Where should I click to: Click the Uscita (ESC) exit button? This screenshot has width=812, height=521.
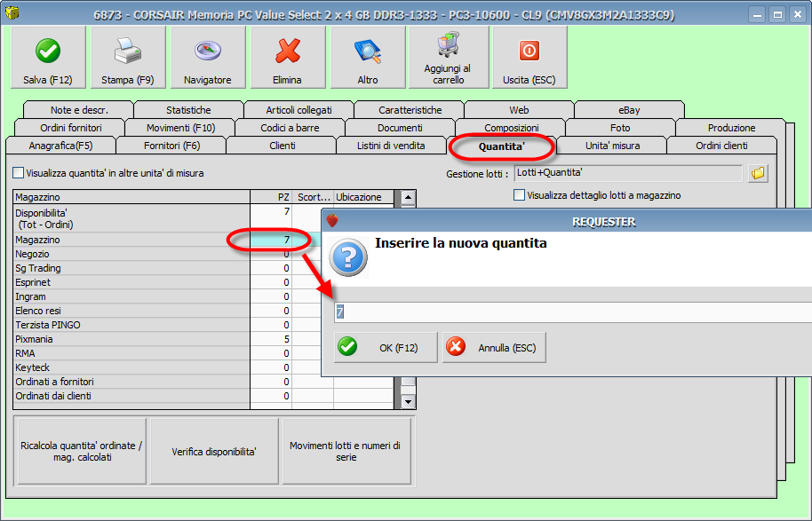[529, 58]
